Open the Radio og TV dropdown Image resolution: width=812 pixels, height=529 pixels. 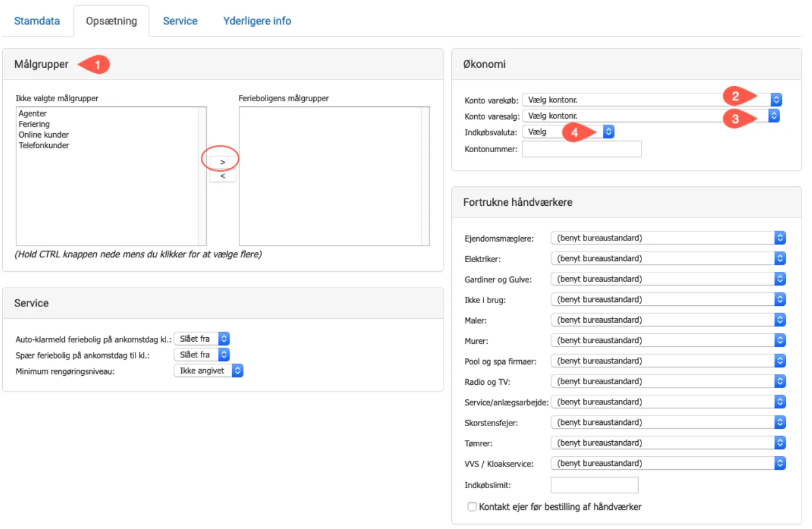pyautogui.click(x=668, y=381)
